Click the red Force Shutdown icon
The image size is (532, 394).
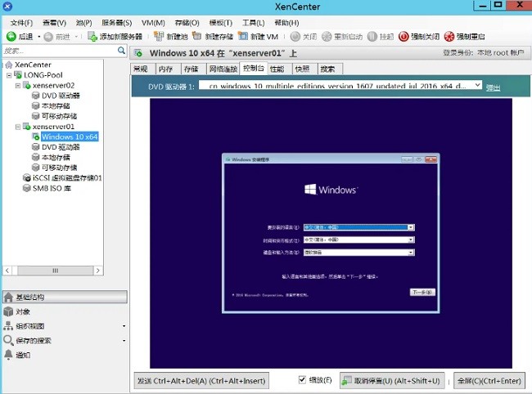click(x=404, y=36)
